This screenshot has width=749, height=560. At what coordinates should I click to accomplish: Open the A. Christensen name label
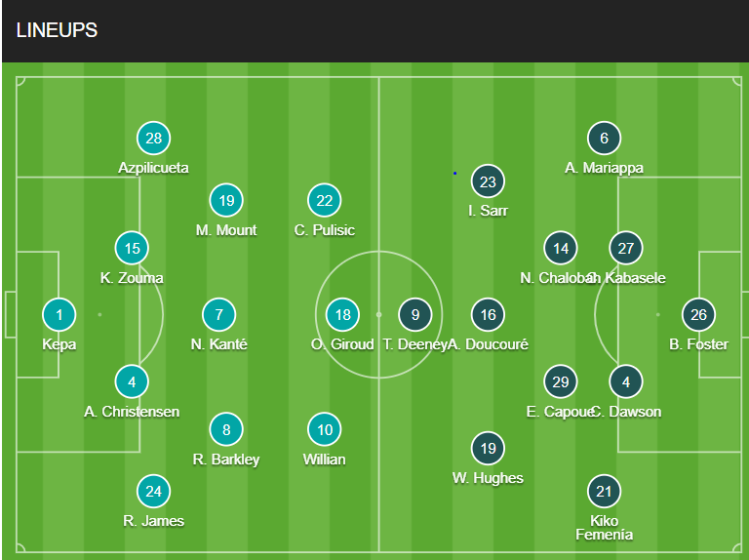tap(132, 412)
